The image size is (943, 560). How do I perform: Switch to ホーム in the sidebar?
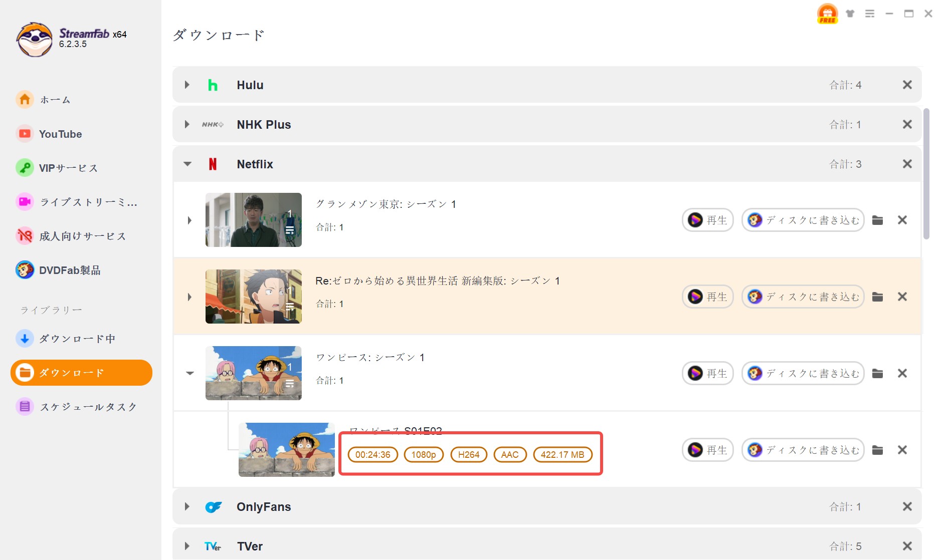[x=55, y=100]
